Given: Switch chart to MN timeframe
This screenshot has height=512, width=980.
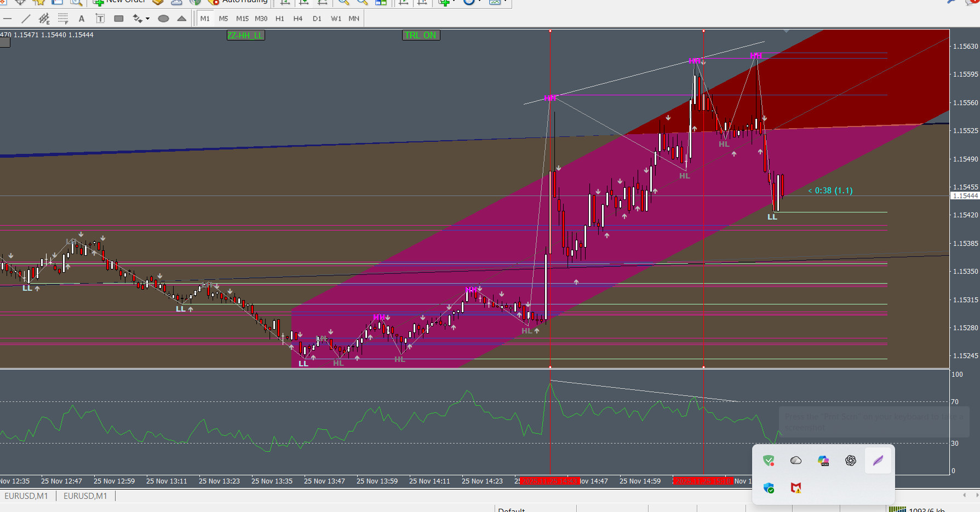Looking at the screenshot, I should pyautogui.click(x=354, y=19).
